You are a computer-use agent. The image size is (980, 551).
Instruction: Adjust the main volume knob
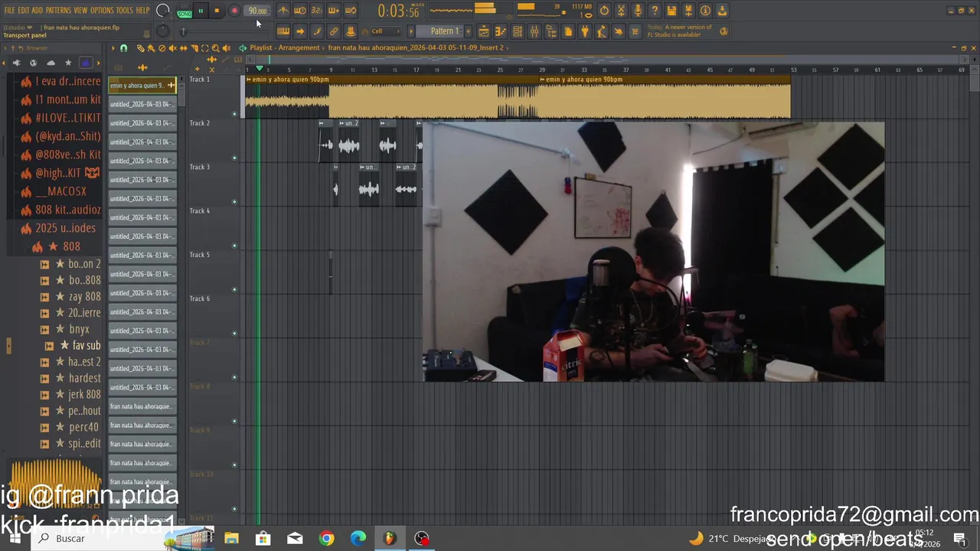(x=162, y=11)
